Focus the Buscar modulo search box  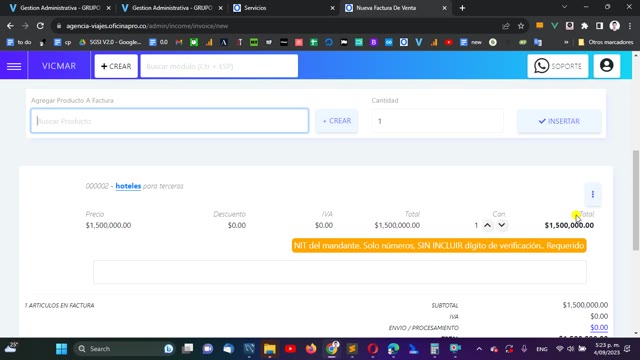pos(219,66)
